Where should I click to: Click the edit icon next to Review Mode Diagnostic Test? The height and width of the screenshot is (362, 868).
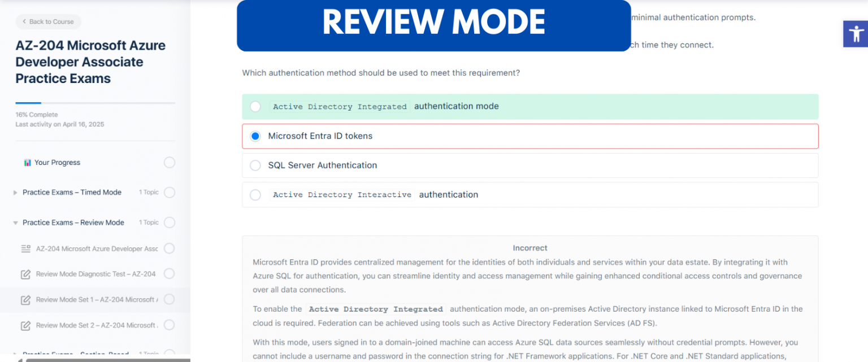pos(25,274)
